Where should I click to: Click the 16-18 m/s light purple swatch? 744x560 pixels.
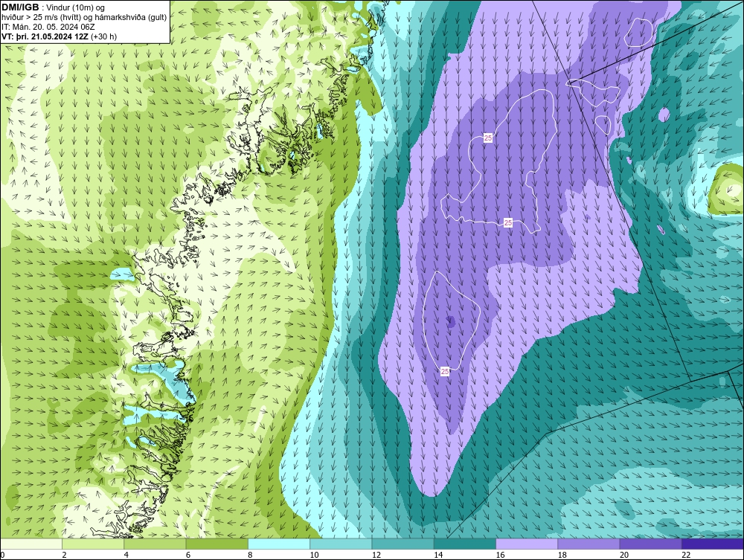[x=527, y=544]
